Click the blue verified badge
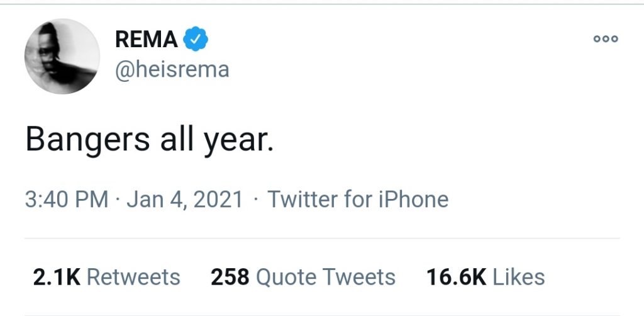Image resolution: width=644 pixels, height=316 pixels. click(196, 40)
